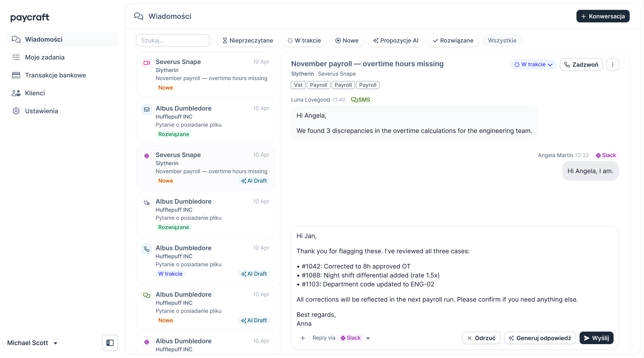Click the phone icon on Albus Dumbledore W trakcie card
The width and height of the screenshot is (644, 358).
[x=147, y=249]
